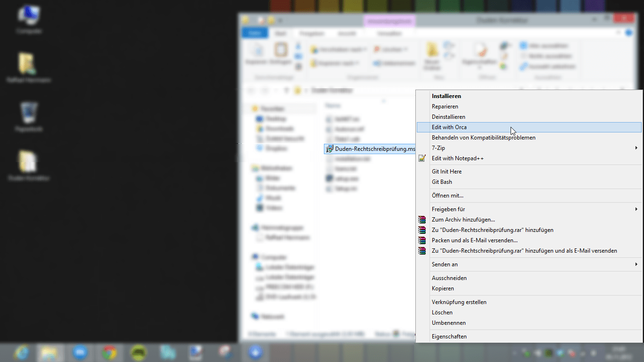Choose Verknüpfung erstellen
This screenshot has width=644, height=362.
[528, 302]
